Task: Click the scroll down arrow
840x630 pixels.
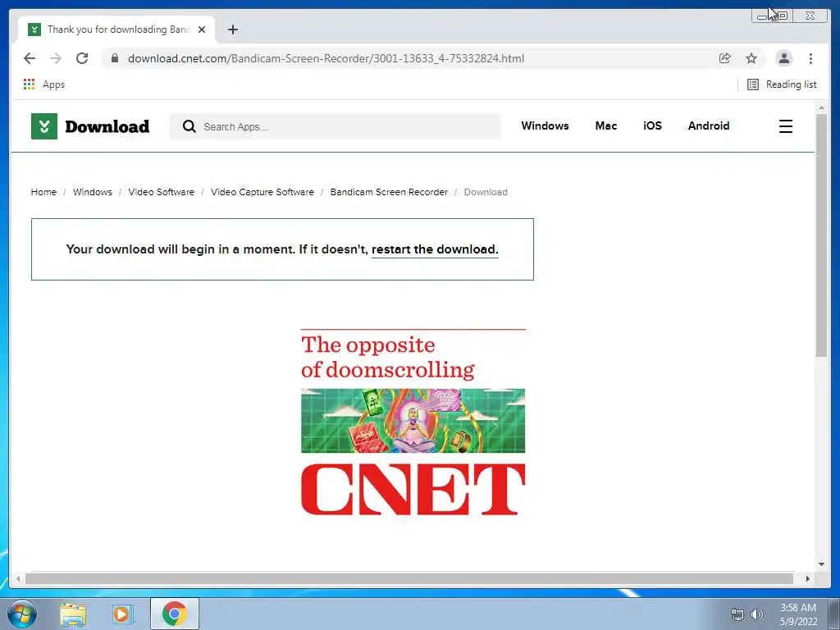Action: pyautogui.click(x=821, y=564)
